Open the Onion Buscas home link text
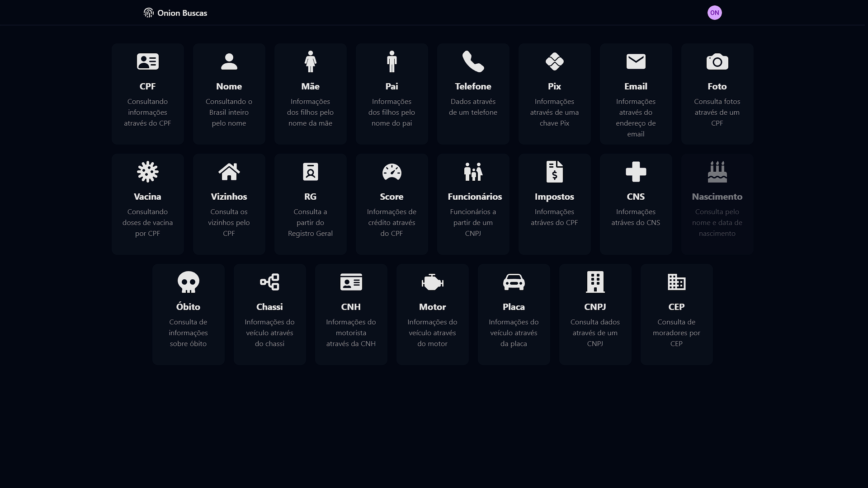Viewport: 868px width, 488px height. pos(182,13)
